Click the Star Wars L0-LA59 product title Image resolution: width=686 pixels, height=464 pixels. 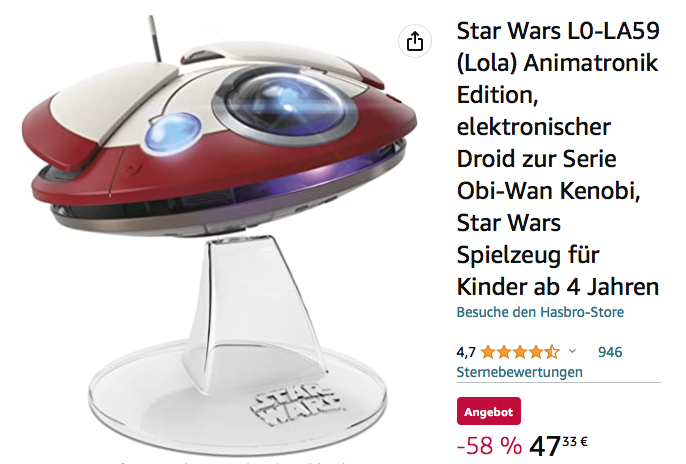point(558,159)
